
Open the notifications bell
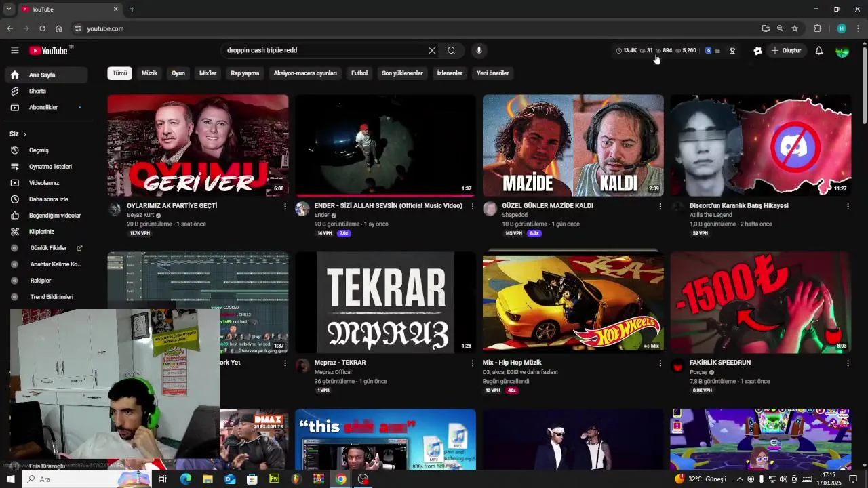point(818,50)
